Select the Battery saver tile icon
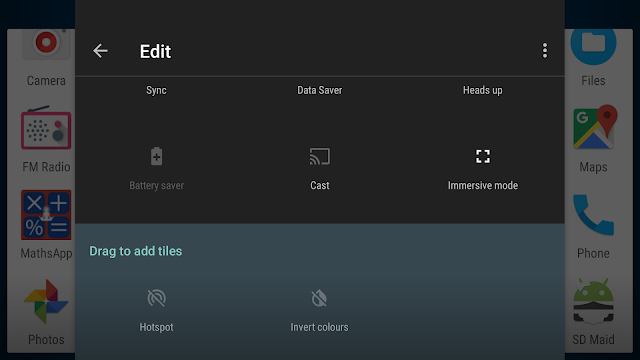Screen dimensions: 640x360 click(x=156, y=156)
